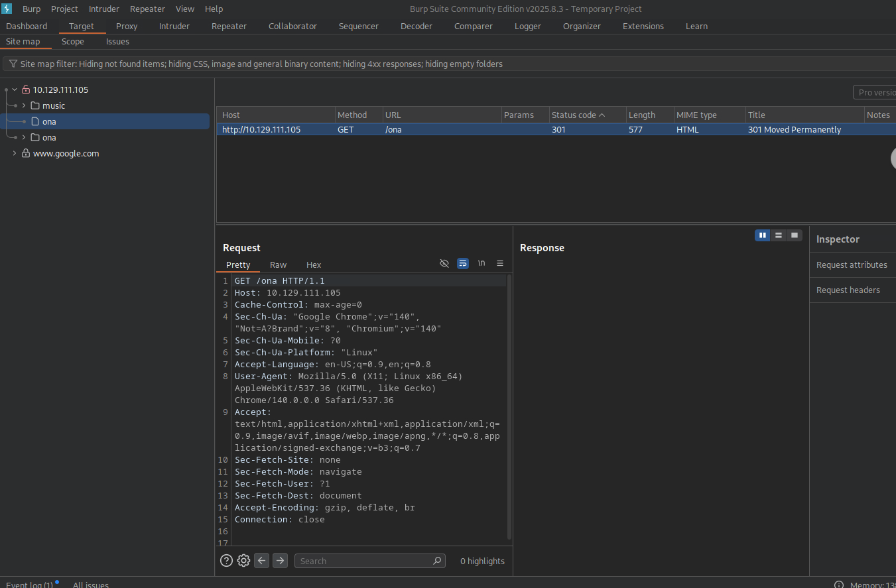Viewport: 896px width, 588px height.
Task: Toggle hiding of non-printable request content
Action: [444, 263]
